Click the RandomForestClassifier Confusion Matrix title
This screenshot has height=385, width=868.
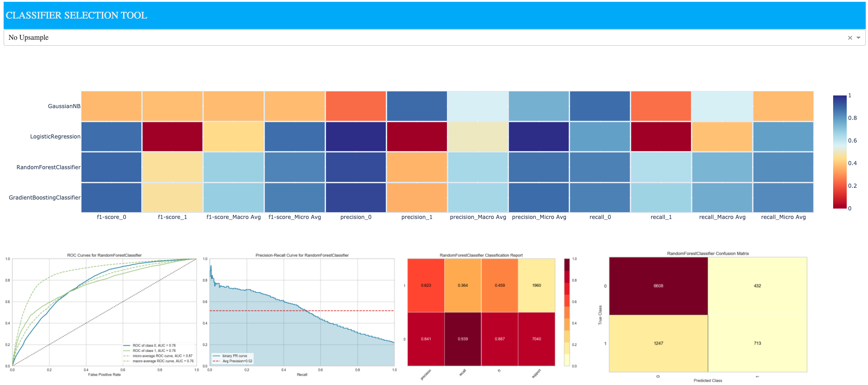[x=708, y=253]
